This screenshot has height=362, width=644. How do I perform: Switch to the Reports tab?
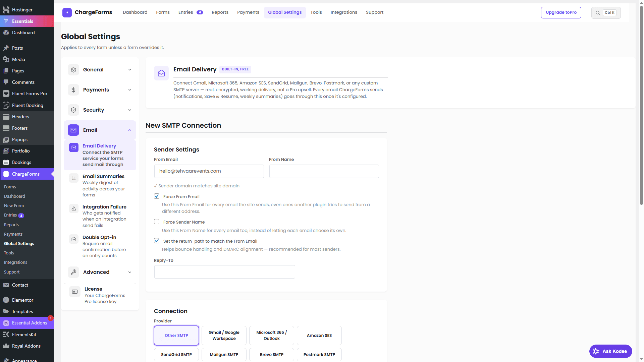(x=220, y=12)
